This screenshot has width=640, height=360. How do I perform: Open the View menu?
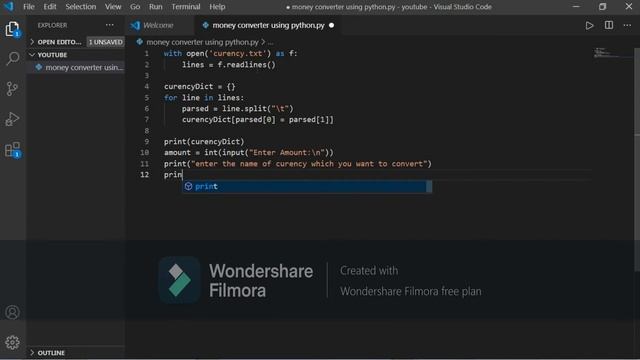pyautogui.click(x=113, y=7)
